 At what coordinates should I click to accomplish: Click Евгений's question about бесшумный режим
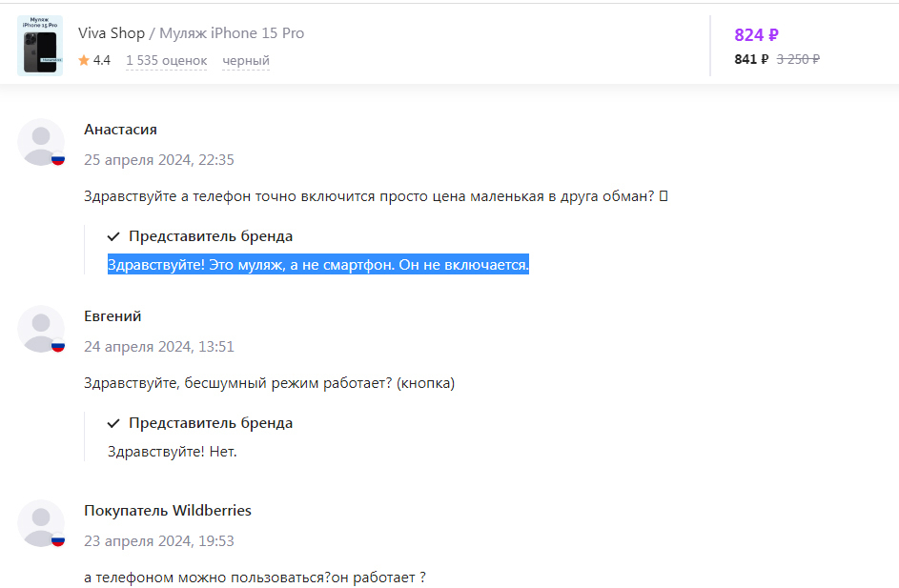click(x=269, y=383)
